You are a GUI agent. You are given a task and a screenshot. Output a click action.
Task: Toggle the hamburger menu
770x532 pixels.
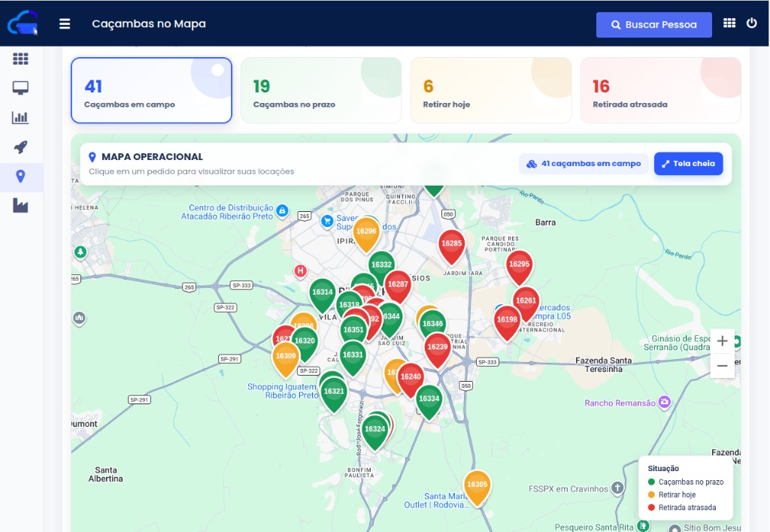65,23
